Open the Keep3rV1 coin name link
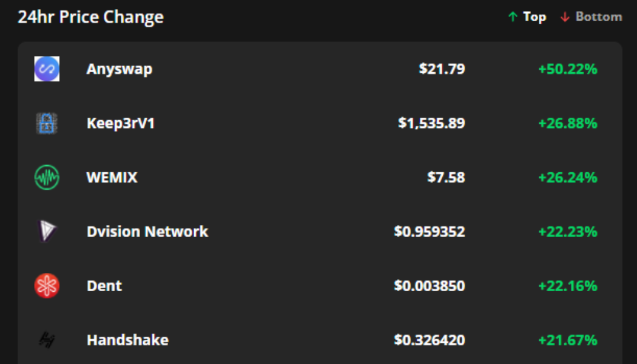This screenshot has width=637, height=364. pyautogui.click(x=121, y=123)
